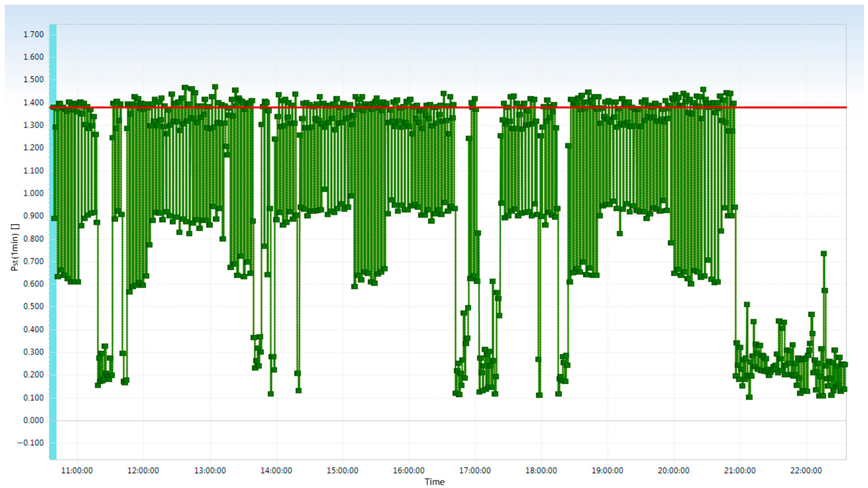This screenshot has height=488, width=868.
Task: Select the 20:00:00 tick label
Action: pos(674,470)
